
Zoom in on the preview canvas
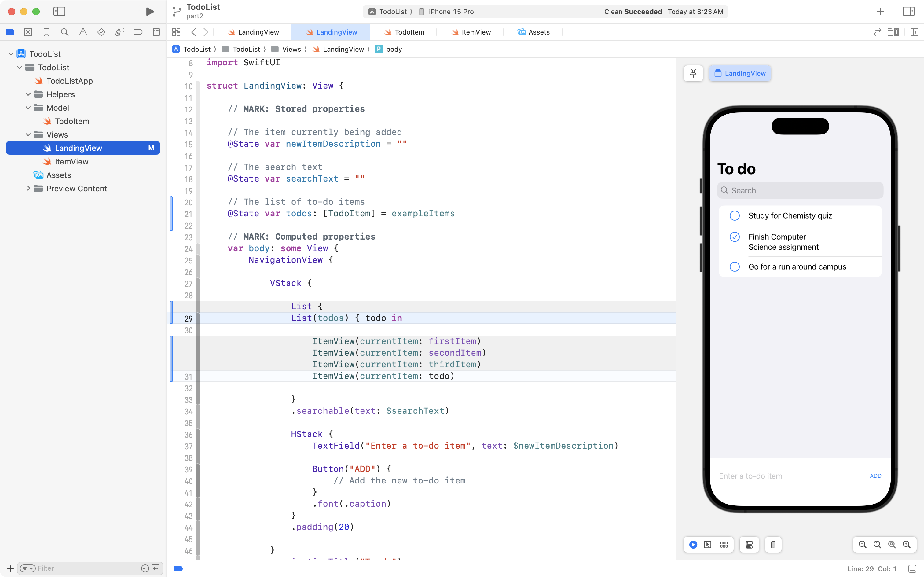point(907,545)
